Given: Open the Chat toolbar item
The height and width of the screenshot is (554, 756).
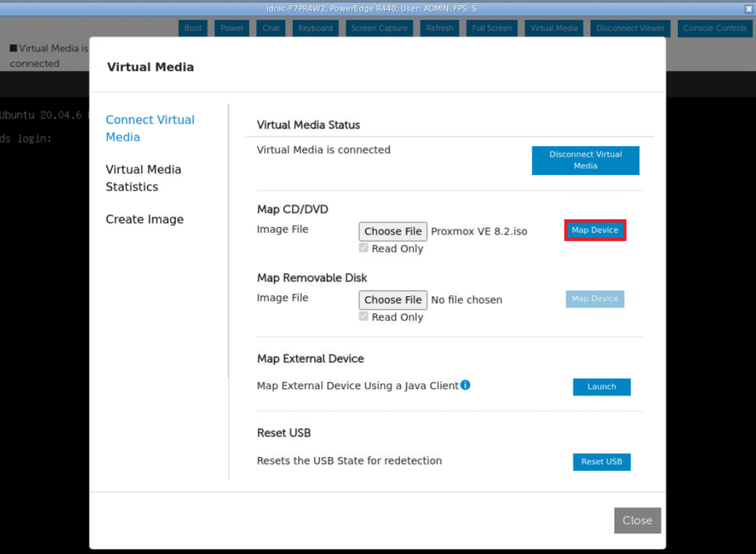Looking at the screenshot, I should pyautogui.click(x=270, y=27).
